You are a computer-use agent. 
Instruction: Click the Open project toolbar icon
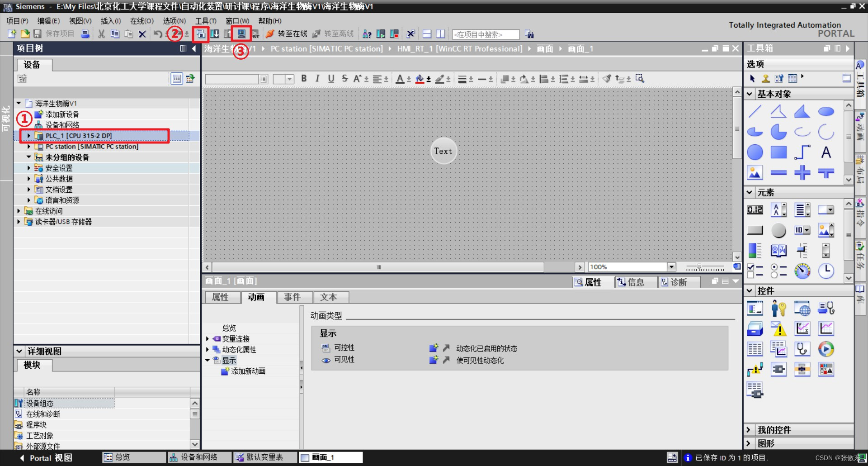(x=25, y=34)
